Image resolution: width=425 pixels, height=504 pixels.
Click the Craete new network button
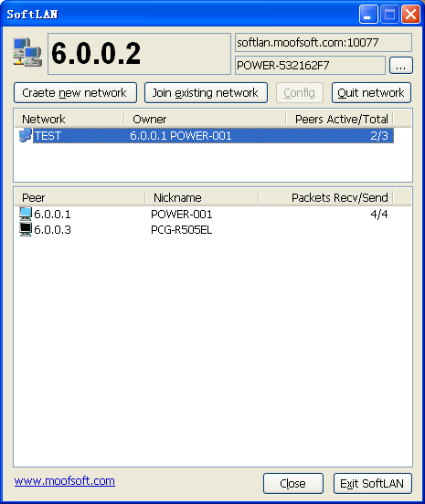coord(75,93)
